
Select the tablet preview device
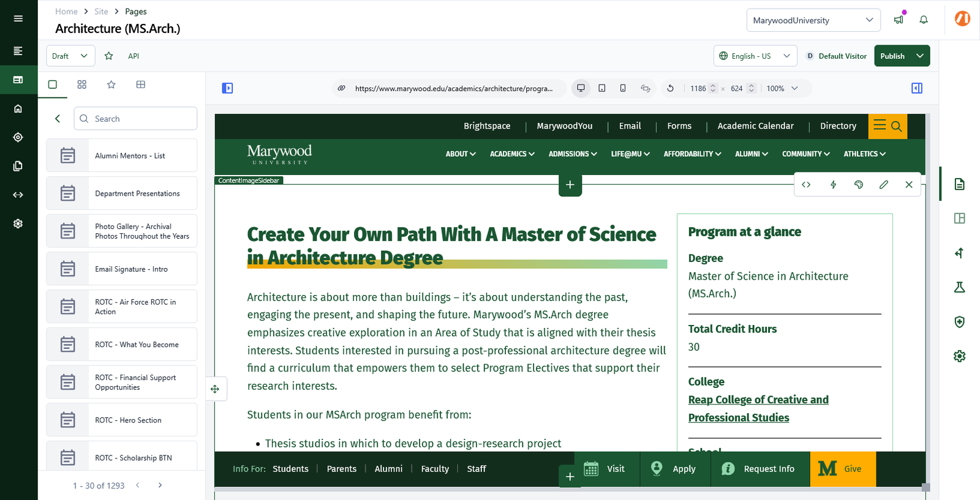pos(602,88)
